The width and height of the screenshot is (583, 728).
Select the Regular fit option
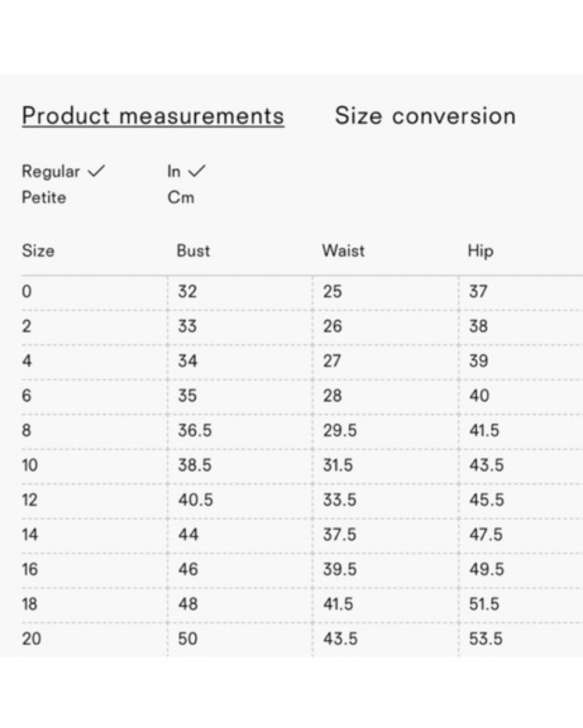click(x=50, y=172)
